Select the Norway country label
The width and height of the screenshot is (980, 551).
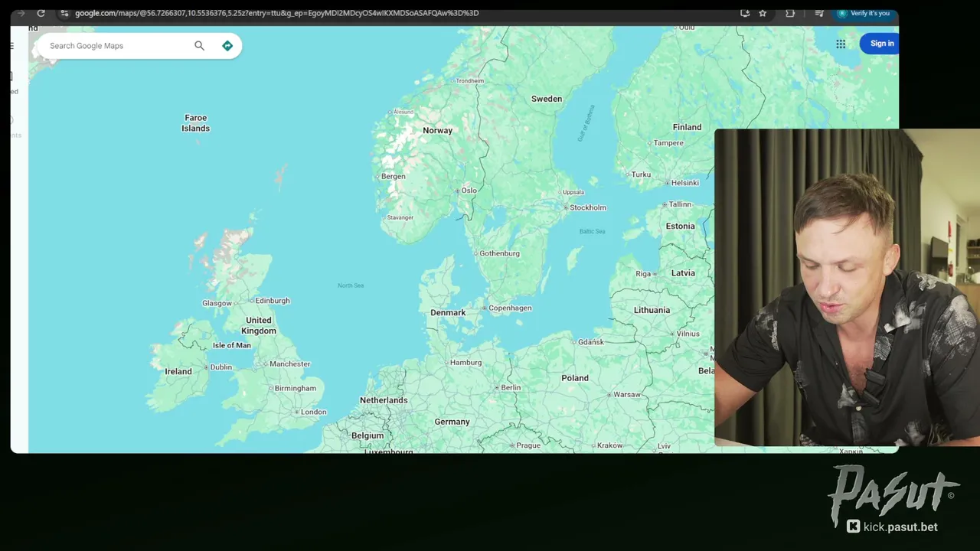tap(437, 131)
